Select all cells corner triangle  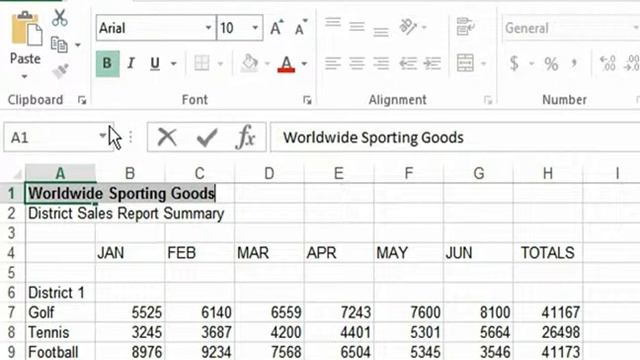pos(16,174)
